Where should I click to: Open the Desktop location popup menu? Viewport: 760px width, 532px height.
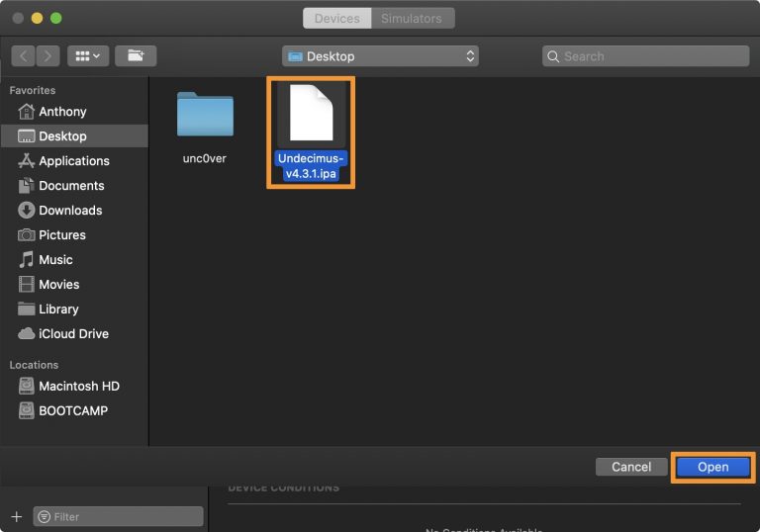380,56
